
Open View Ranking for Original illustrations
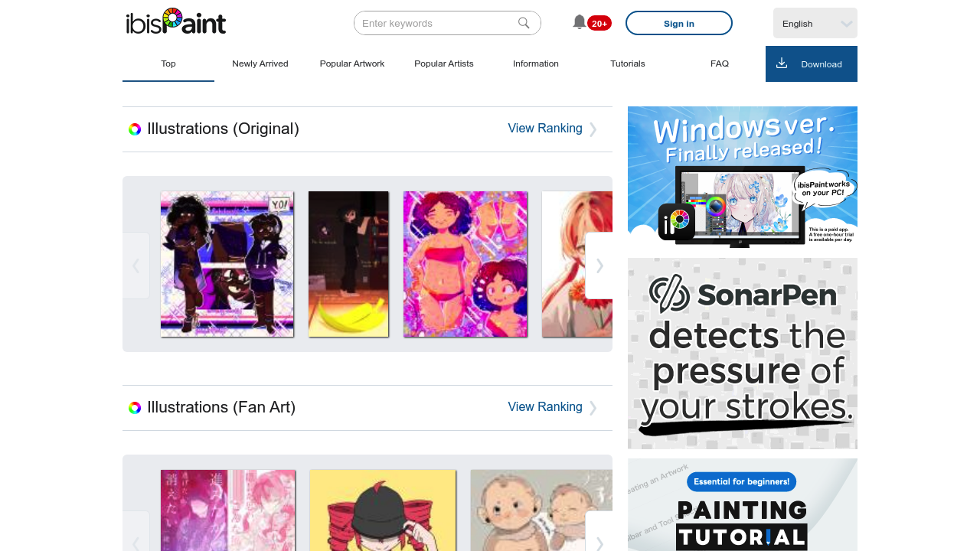[x=544, y=129]
